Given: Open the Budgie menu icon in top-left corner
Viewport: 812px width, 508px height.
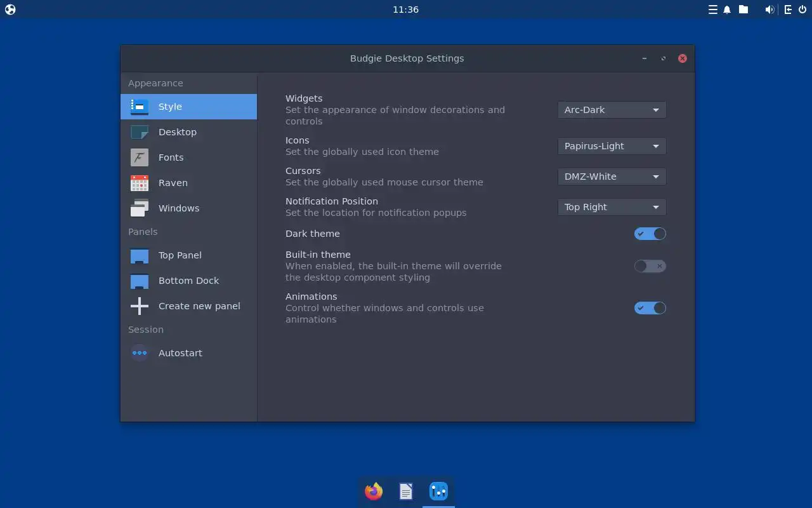Looking at the screenshot, I should click(10, 10).
